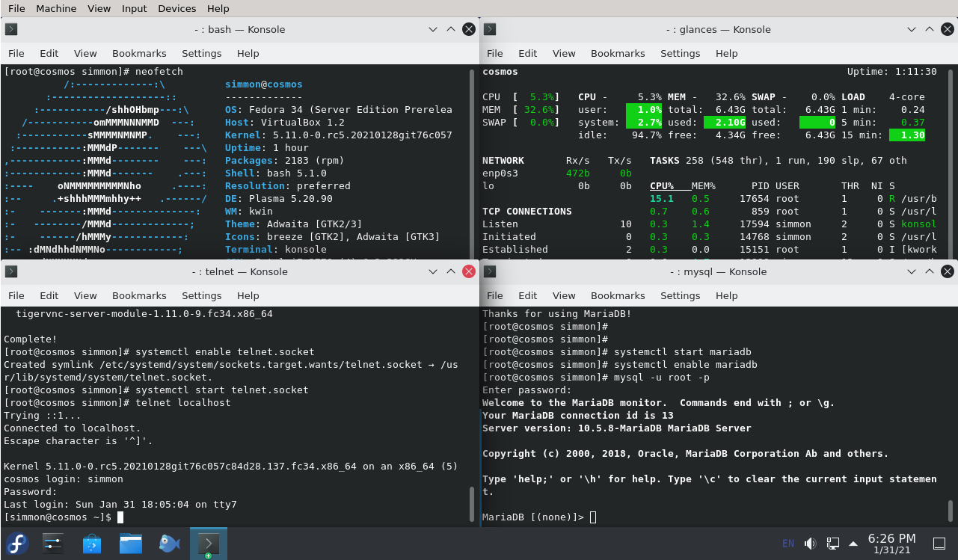This screenshot has width=958, height=560.
Task: Open the network connections tray icon
Action: 832,544
